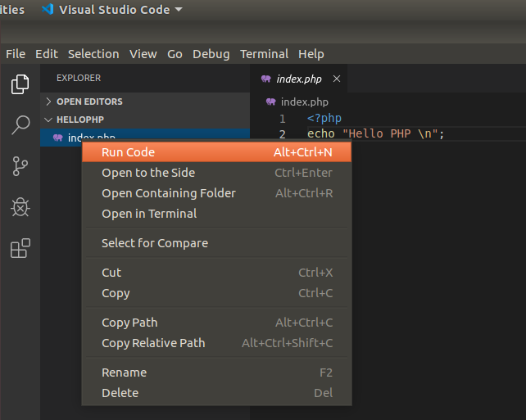
Task: Choose Run Code from context menu
Action: click(216, 152)
